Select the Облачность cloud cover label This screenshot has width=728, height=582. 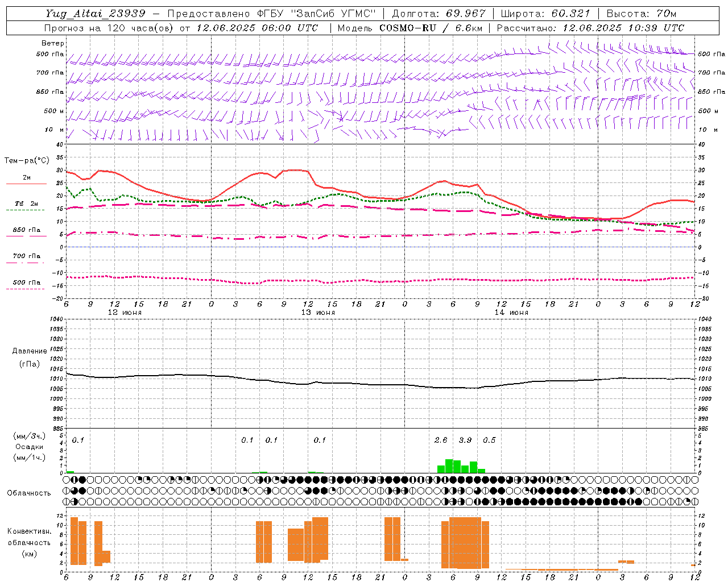tap(29, 493)
